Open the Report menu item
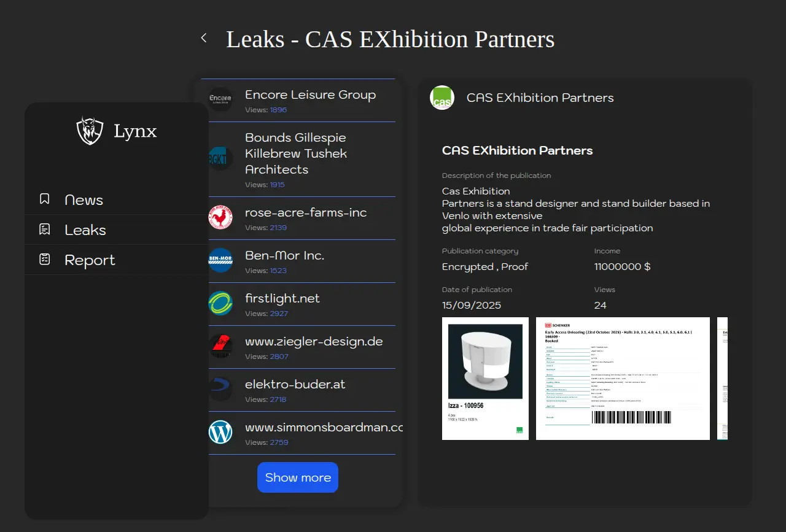This screenshot has width=786, height=532. pyautogui.click(x=90, y=260)
